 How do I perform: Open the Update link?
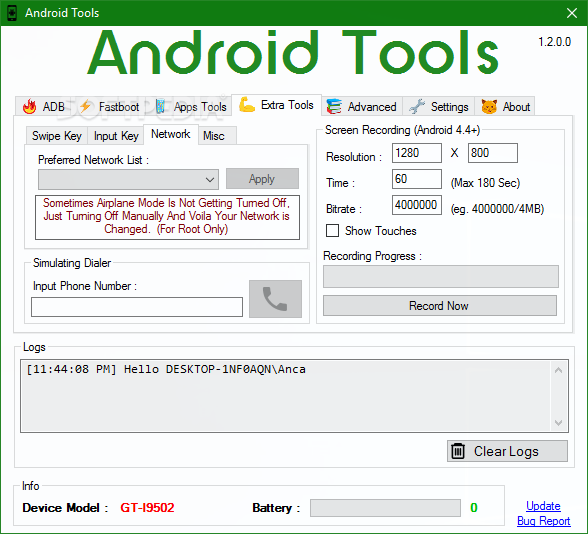(x=543, y=506)
